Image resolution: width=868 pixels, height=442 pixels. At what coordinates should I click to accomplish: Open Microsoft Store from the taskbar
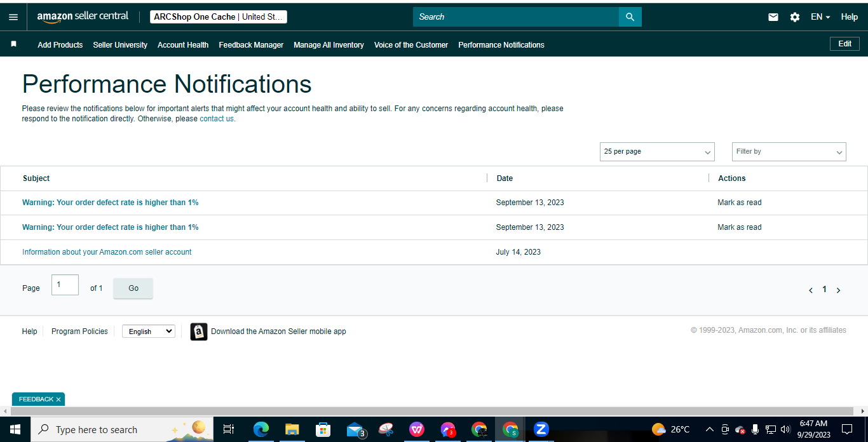(323, 429)
